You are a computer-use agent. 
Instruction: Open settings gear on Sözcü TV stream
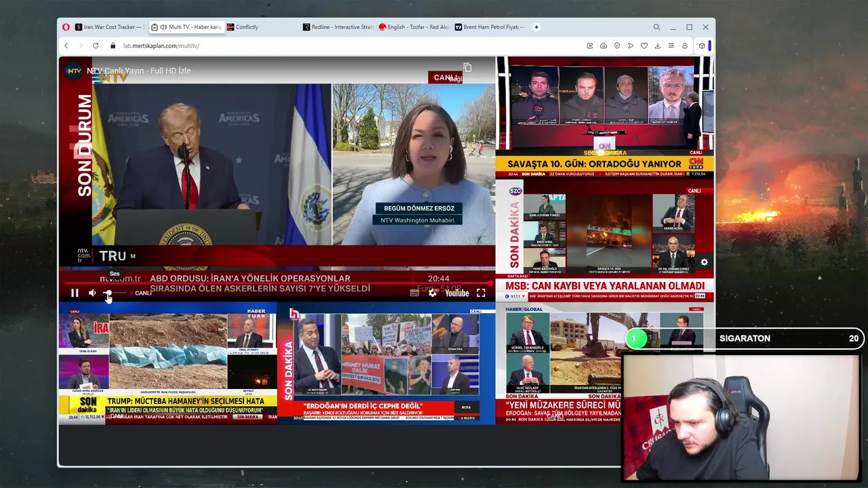pos(704,262)
